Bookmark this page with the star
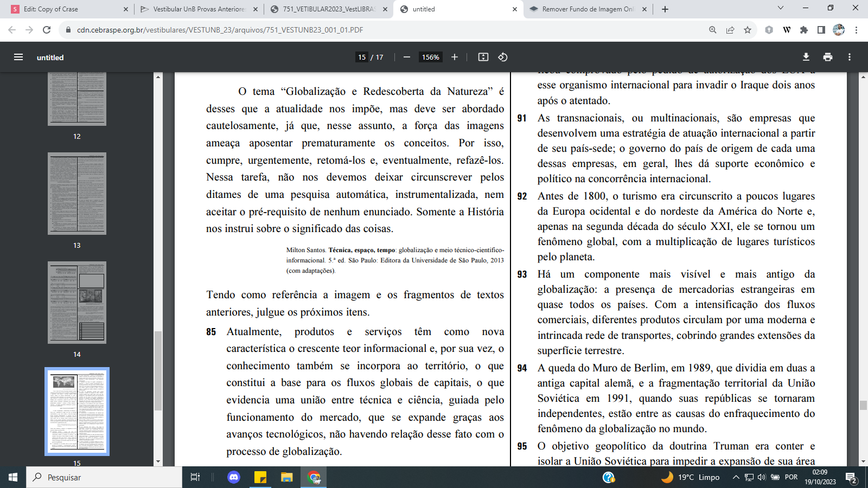This screenshot has width=868, height=488. pyautogui.click(x=748, y=30)
